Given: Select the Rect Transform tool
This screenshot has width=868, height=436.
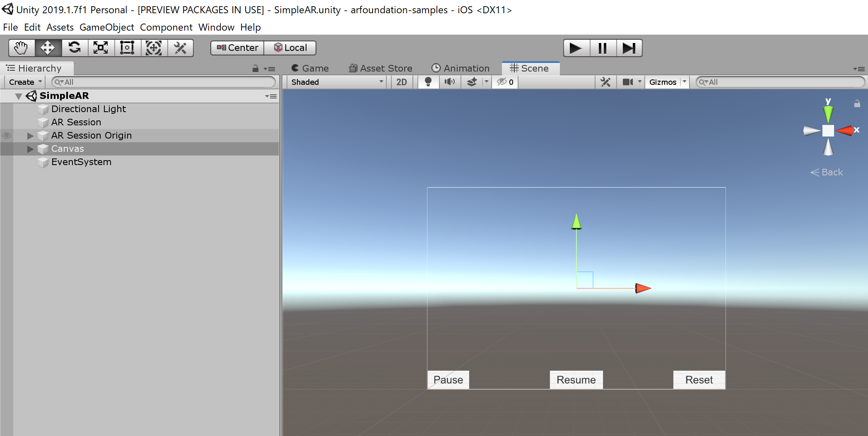Looking at the screenshot, I should [127, 48].
